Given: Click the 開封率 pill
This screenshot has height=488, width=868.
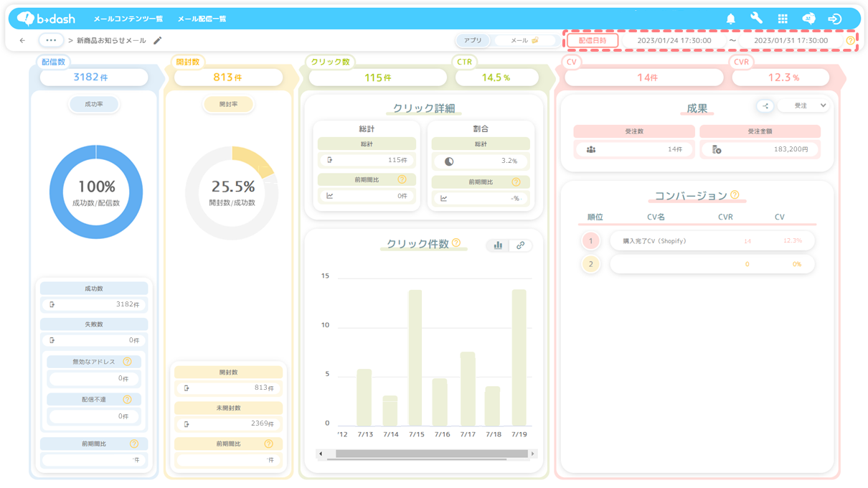Looking at the screenshot, I should tap(229, 105).
